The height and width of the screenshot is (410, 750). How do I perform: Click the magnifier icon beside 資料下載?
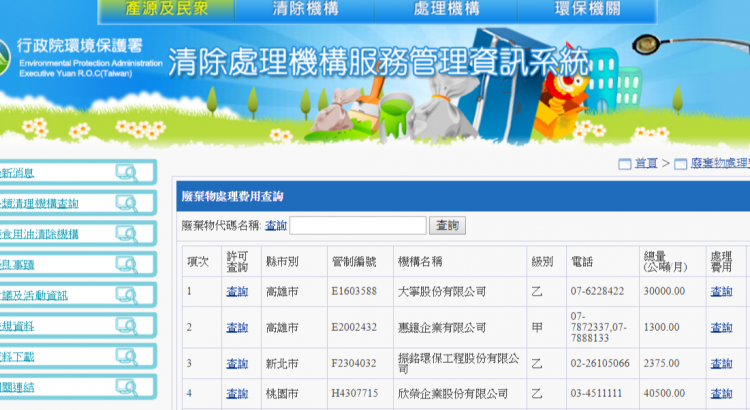pyautogui.click(x=126, y=356)
